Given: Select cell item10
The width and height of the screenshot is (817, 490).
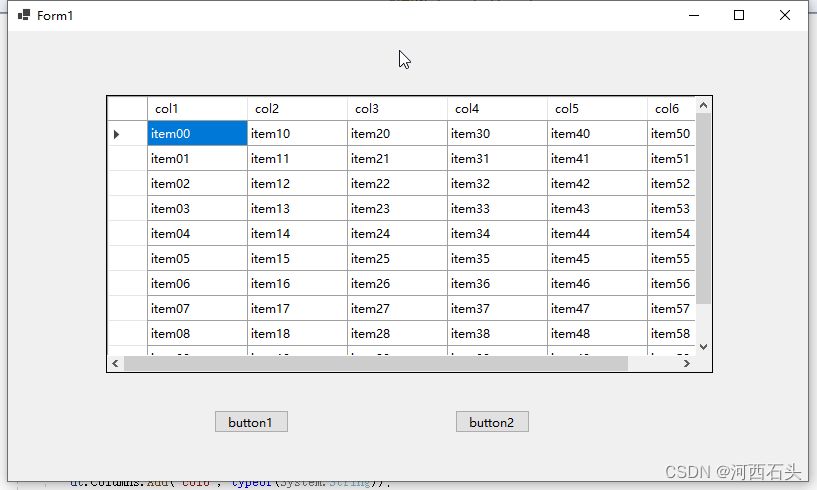Looking at the screenshot, I should click(x=298, y=133).
